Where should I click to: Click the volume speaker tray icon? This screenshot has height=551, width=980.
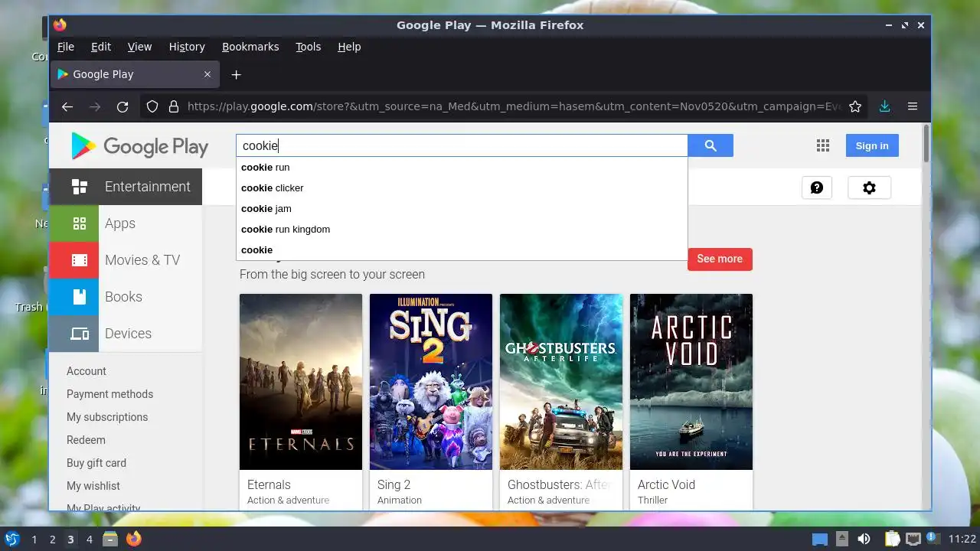click(x=864, y=539)
